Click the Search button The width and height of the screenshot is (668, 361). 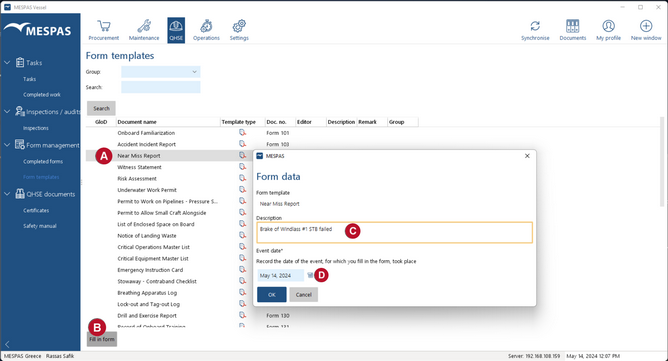(101, 108)
